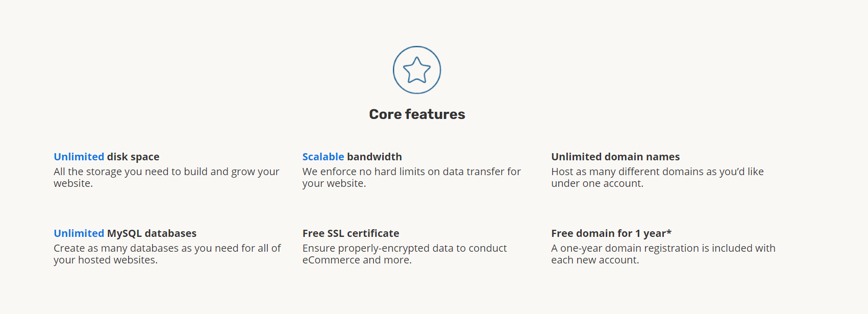Click the "We enforce no hard limits" description

pyautogui.click(x=411, y=177)
